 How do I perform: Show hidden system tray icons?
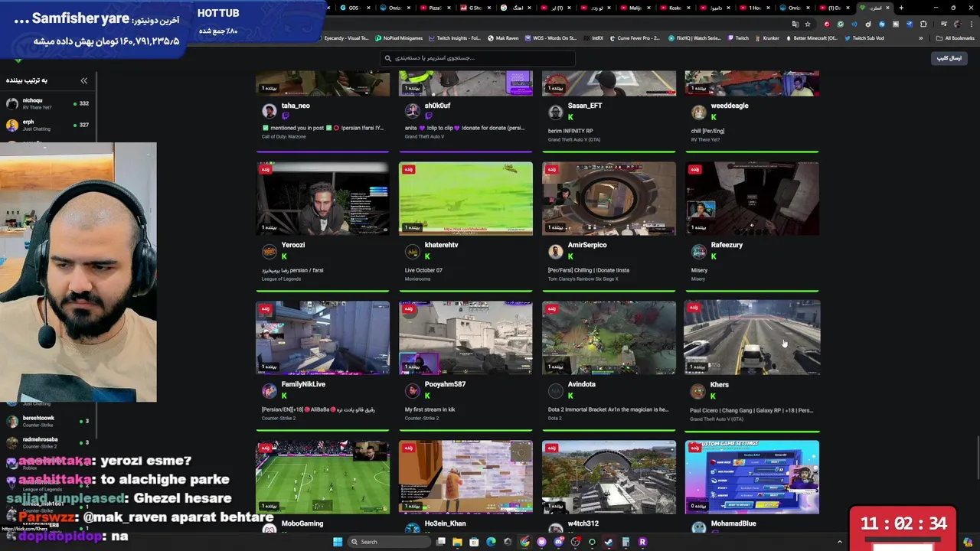coord(839,542)
